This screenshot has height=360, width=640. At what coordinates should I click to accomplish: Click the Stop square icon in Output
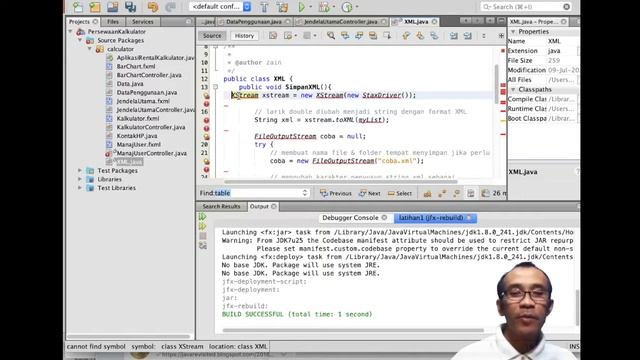coord(202,236)
